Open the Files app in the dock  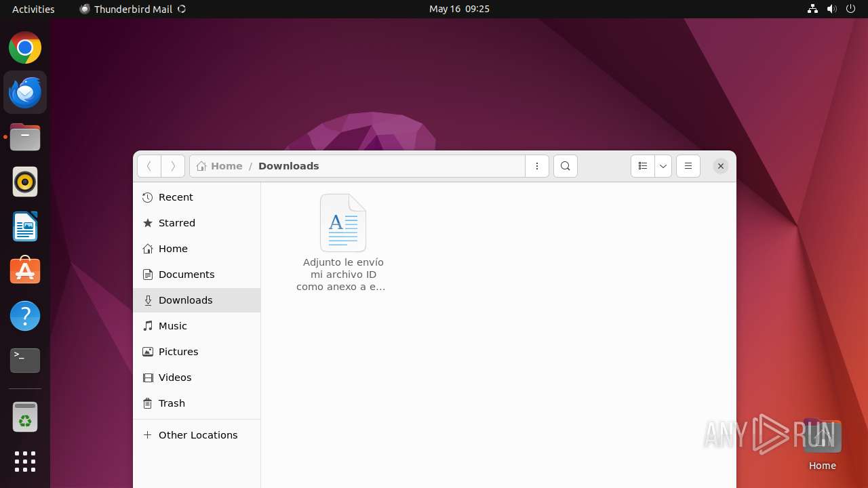click(25, 137)
